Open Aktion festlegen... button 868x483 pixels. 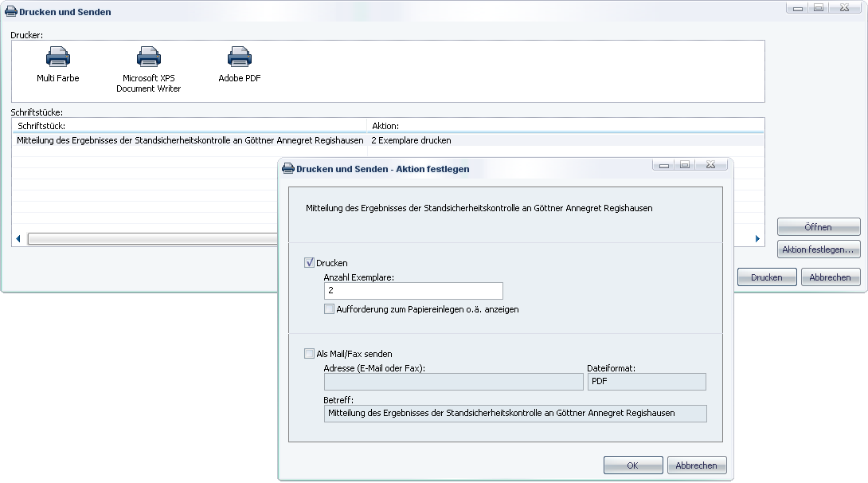[819, 249]
